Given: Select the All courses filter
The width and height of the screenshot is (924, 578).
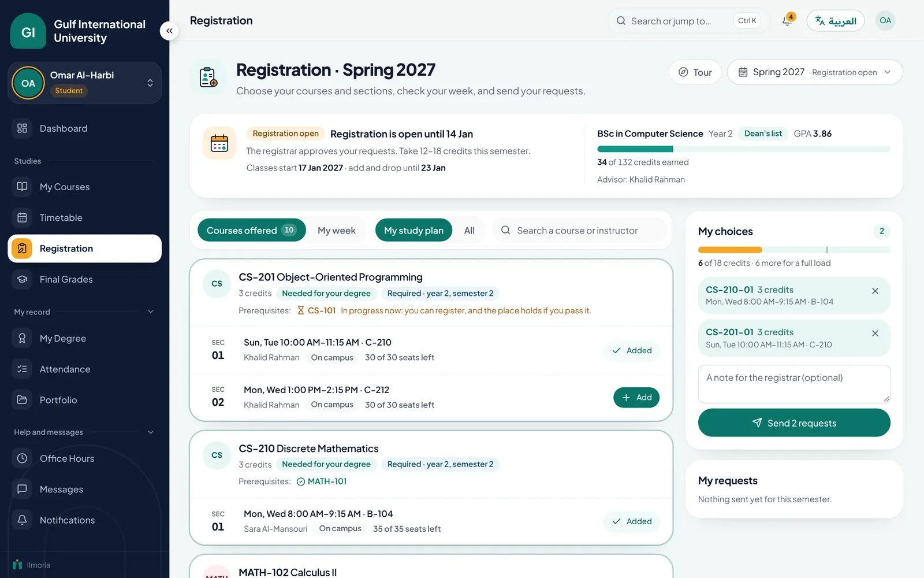Looking at the screenshot, I should point(470,230).
